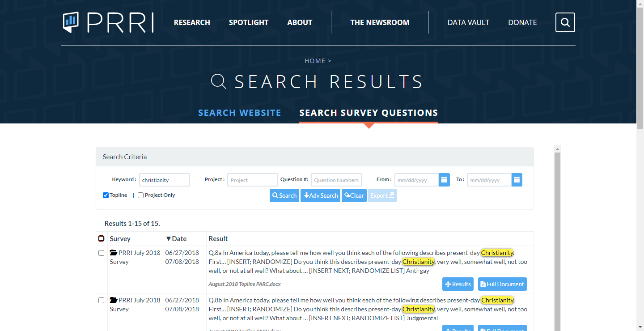Open Results for Q.8a Anti-gay question
Viewport: 644px width, 331px height.
click(458, 284)
